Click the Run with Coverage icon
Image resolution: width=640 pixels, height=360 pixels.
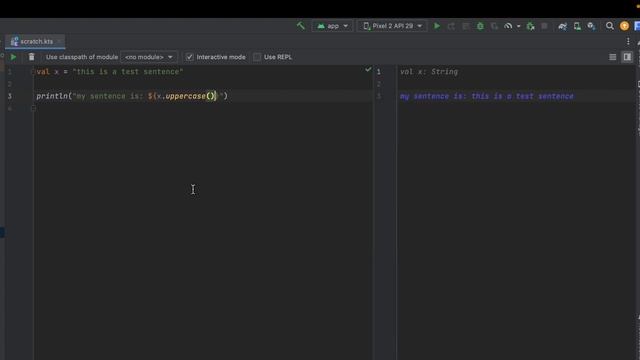pyautogui.click(x=494, y=26)
